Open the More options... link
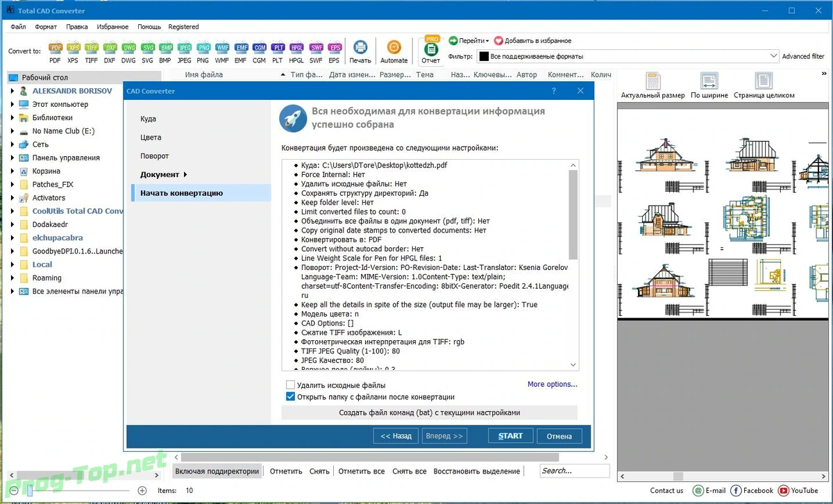Viewport: 833px width, 504px height. click(552, 384)
